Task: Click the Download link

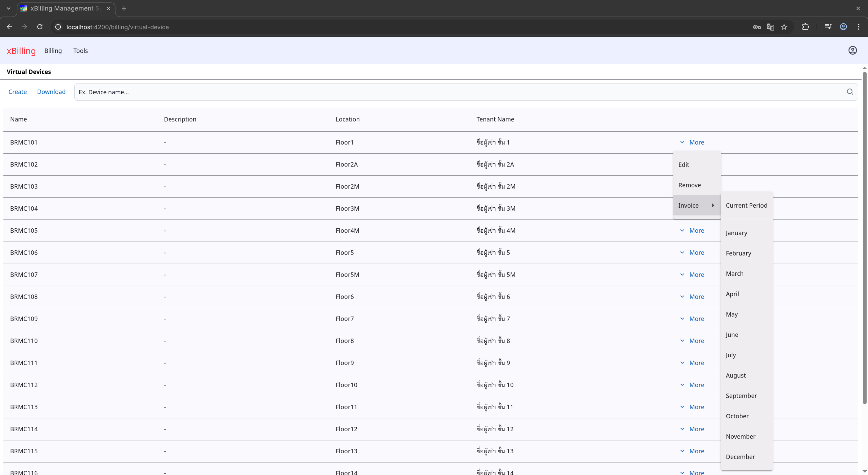Action: (51, 92)
